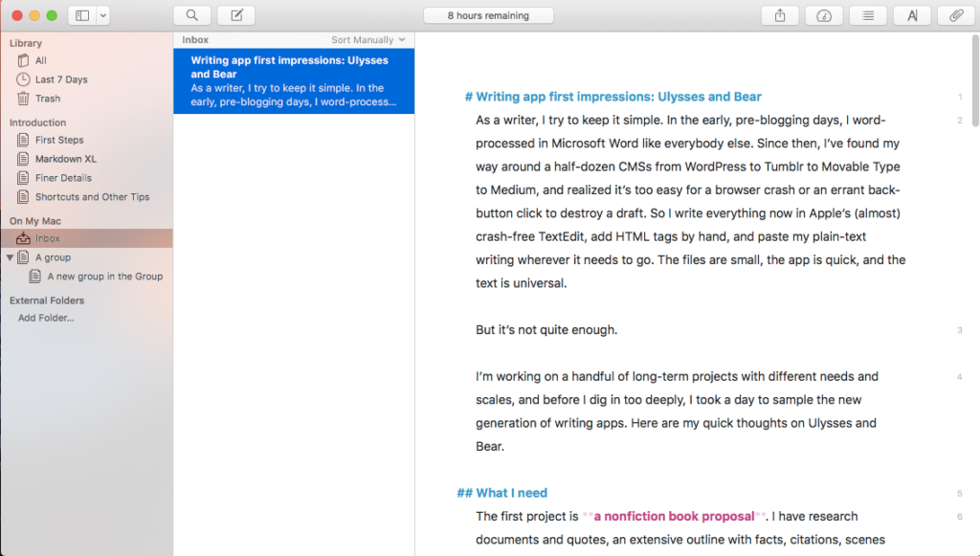Select the Inbox under On My Mac

click(x=86, y=238)
